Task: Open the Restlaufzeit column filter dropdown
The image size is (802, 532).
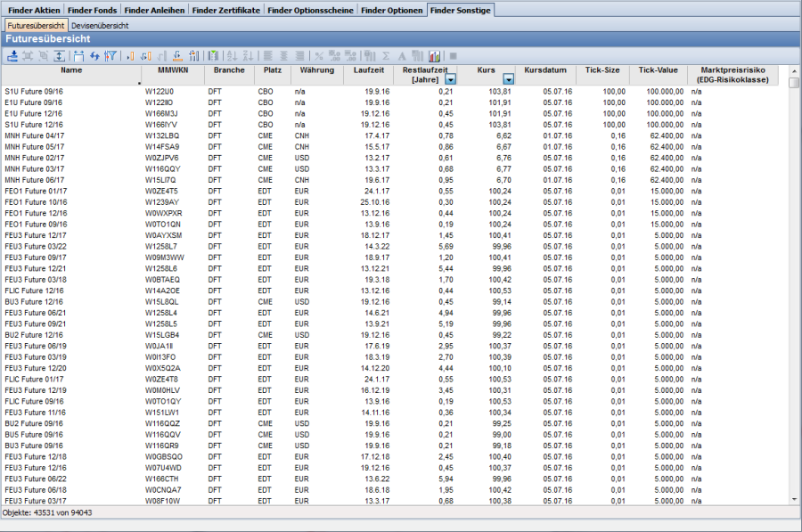Action: tap(450, 79)
